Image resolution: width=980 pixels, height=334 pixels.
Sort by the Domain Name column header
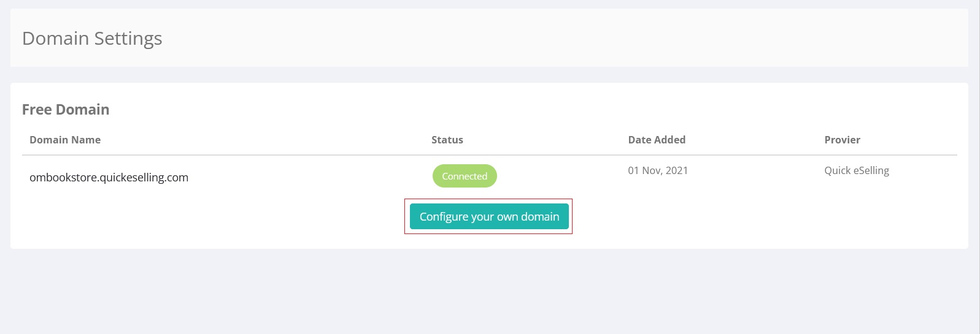pos(65,140)
